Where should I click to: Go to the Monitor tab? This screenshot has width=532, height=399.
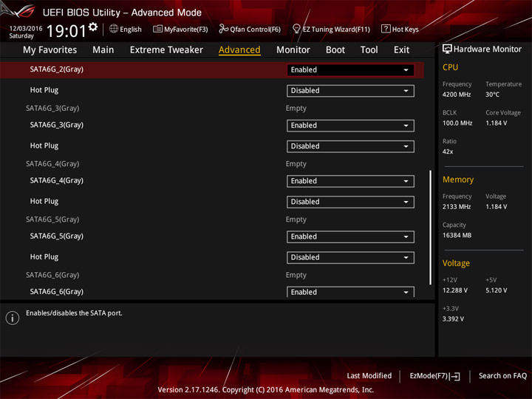pos(293,50)
